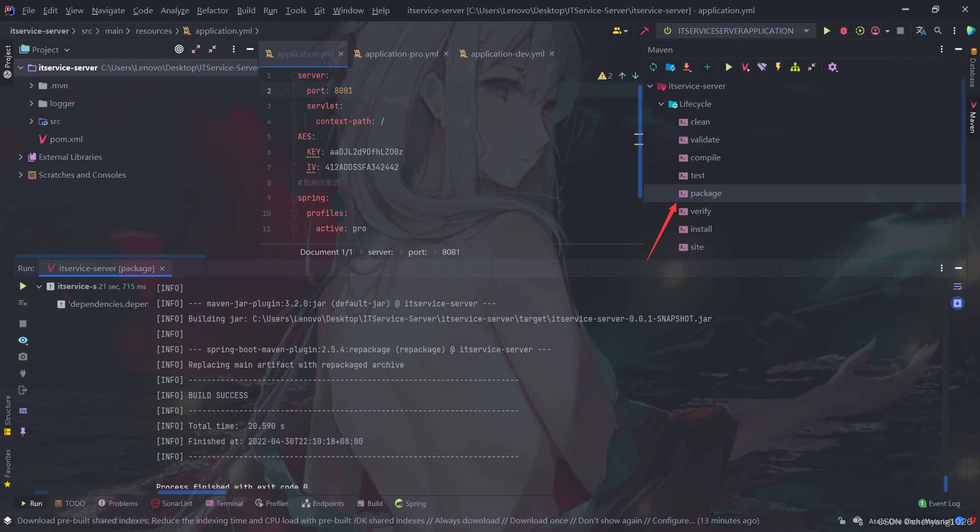Run with Coverage
This screenshot has width=980, height=532.
pyautogui.click(x=860, y=31)
